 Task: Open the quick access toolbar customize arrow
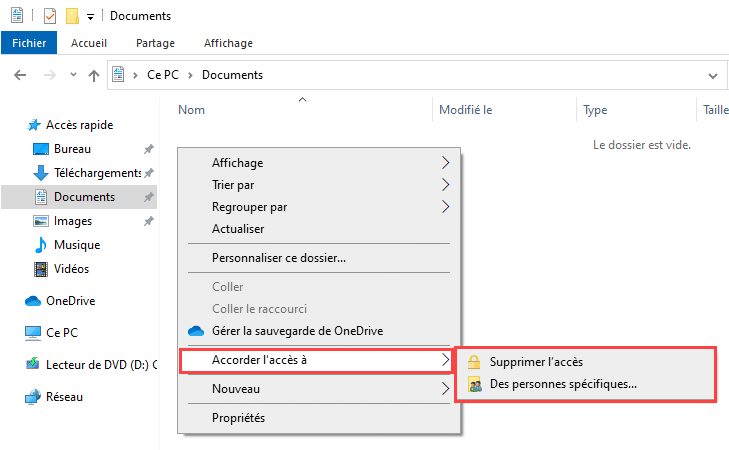91,17
